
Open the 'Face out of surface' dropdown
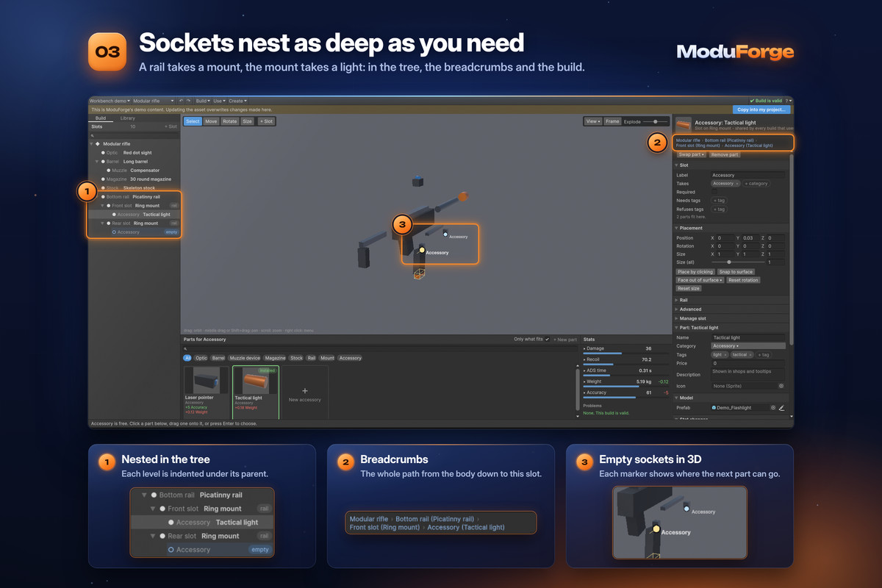tap(700, 280)
